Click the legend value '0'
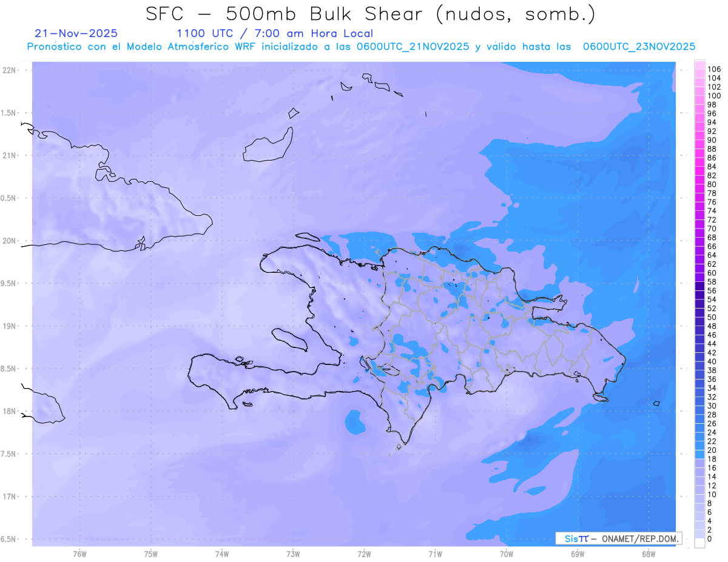Image resolution: width=728 pixels, height=562 pixels. coord(710,538)
